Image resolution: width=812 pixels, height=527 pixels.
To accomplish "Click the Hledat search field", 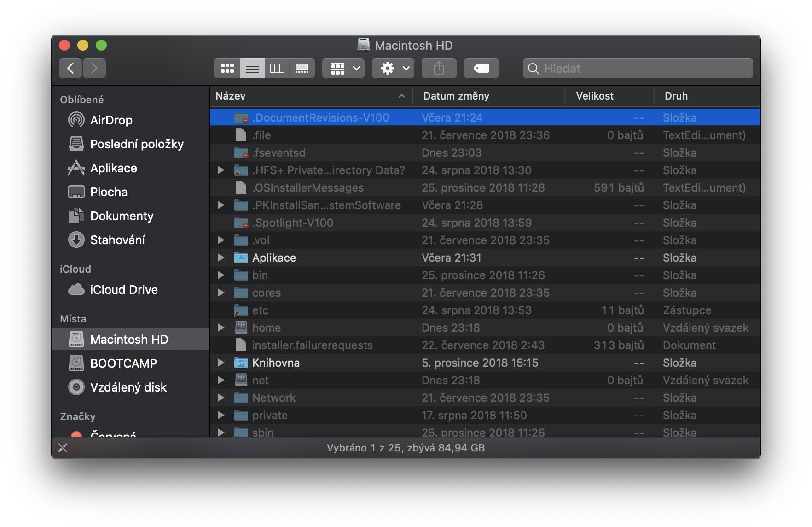I will pos(638,68).
